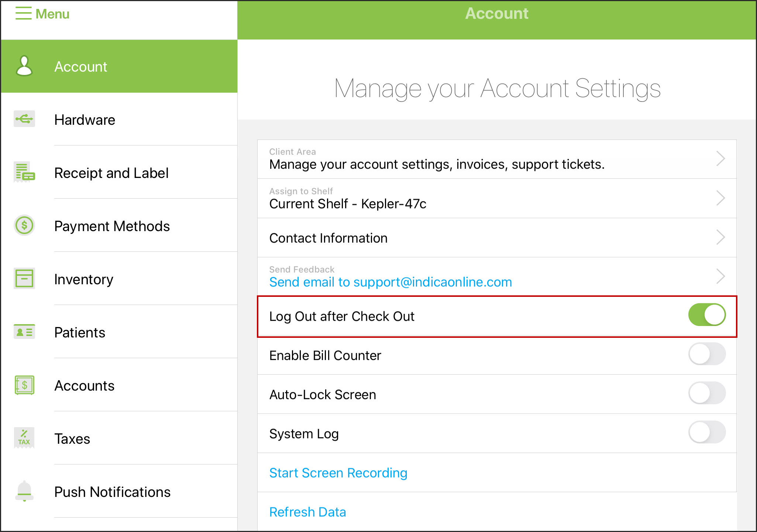Click Start Screen Recording

(x=338, y=473)
